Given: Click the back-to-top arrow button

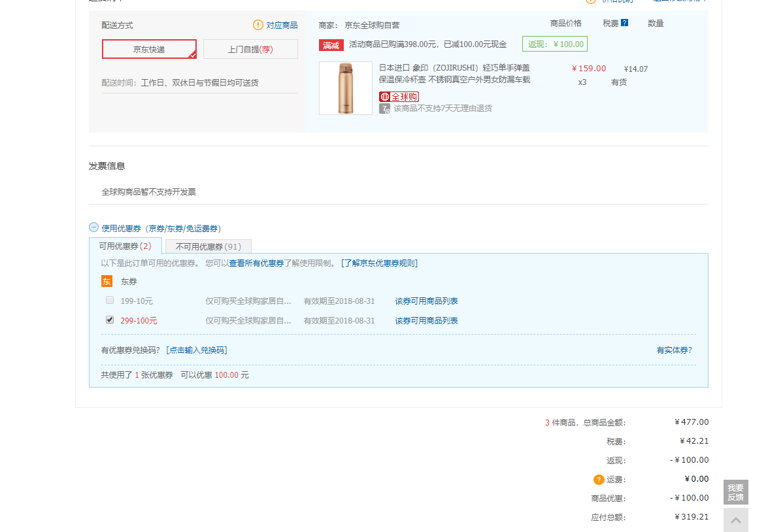Looking at the screenshot, I should point(736,520).
